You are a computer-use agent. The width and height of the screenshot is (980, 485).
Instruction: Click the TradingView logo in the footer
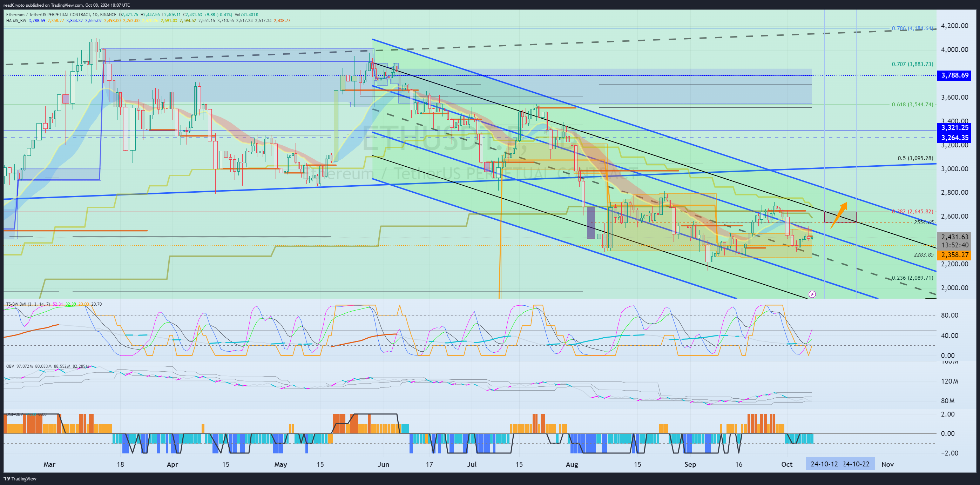click(x=20, y=479)
